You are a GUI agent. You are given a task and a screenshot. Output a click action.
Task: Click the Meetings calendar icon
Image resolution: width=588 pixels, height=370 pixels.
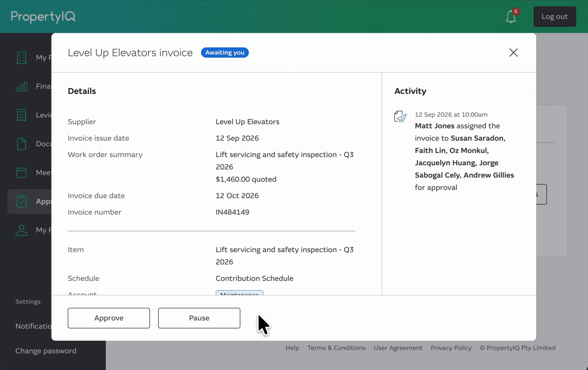tap(22, 172)
